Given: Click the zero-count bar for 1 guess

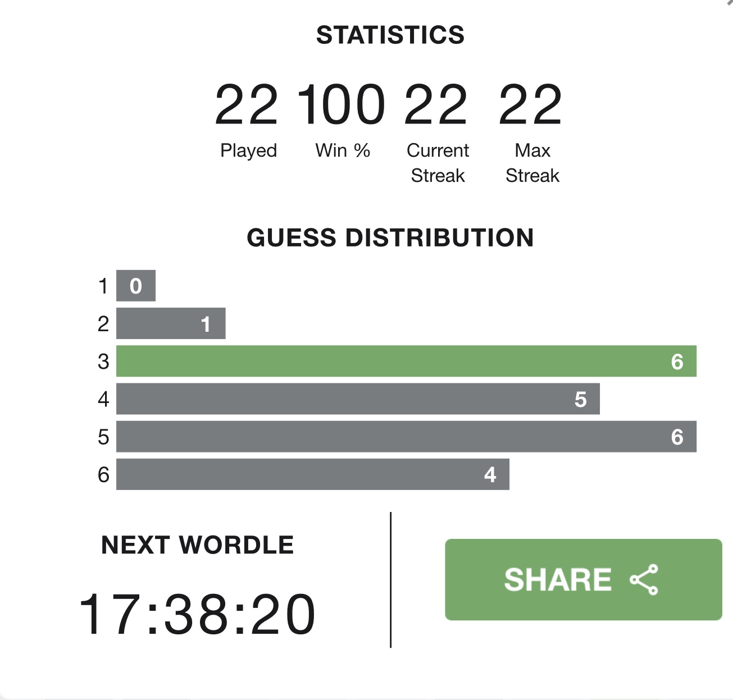Looking at the screenshot, I should (136, 286).
